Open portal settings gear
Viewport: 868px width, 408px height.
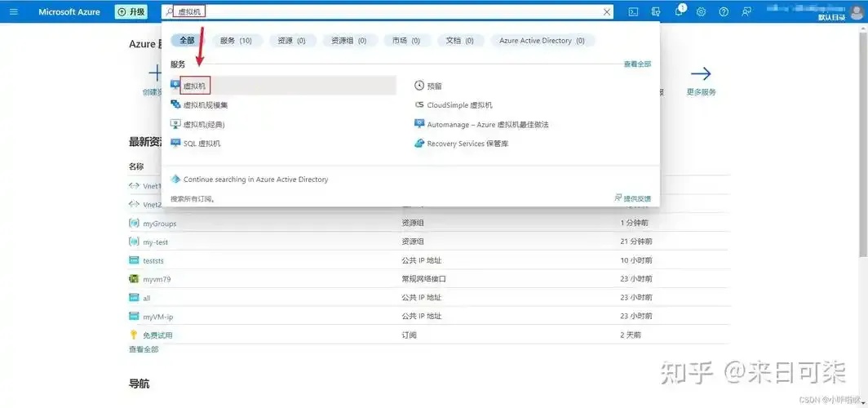[x=702, y=11]
